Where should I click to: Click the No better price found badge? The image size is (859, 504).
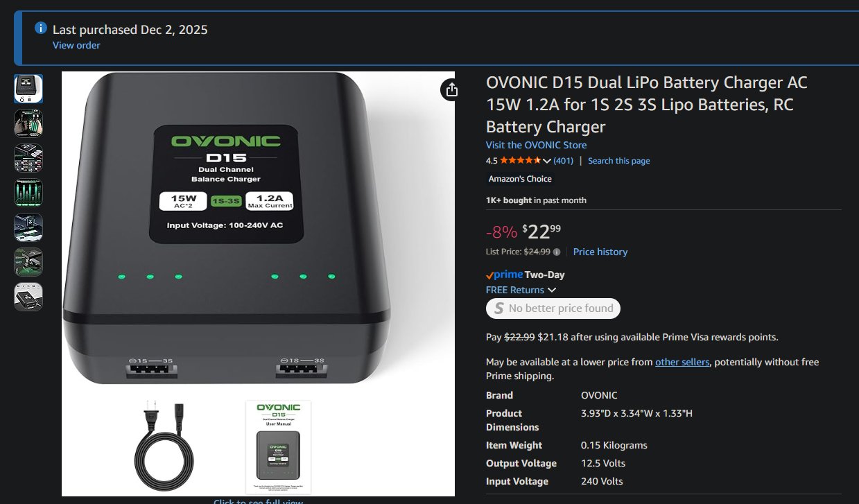[x=553, y=309]
